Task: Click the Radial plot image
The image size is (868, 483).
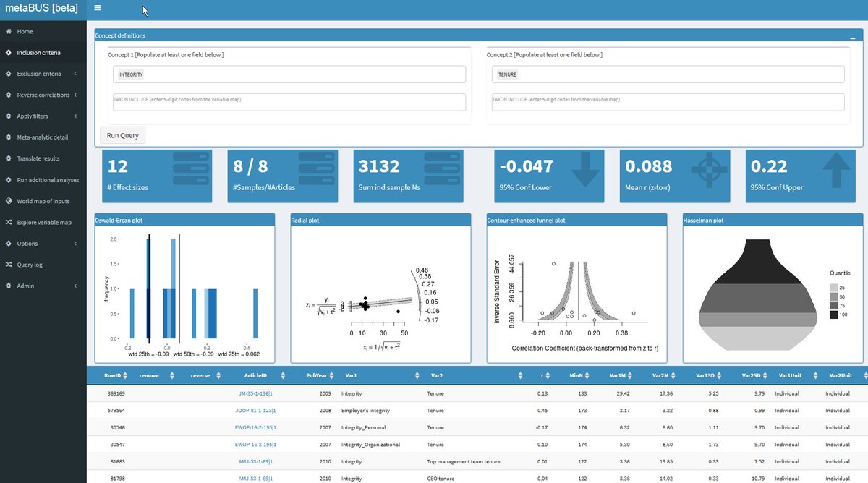Action: coord(380,293)
